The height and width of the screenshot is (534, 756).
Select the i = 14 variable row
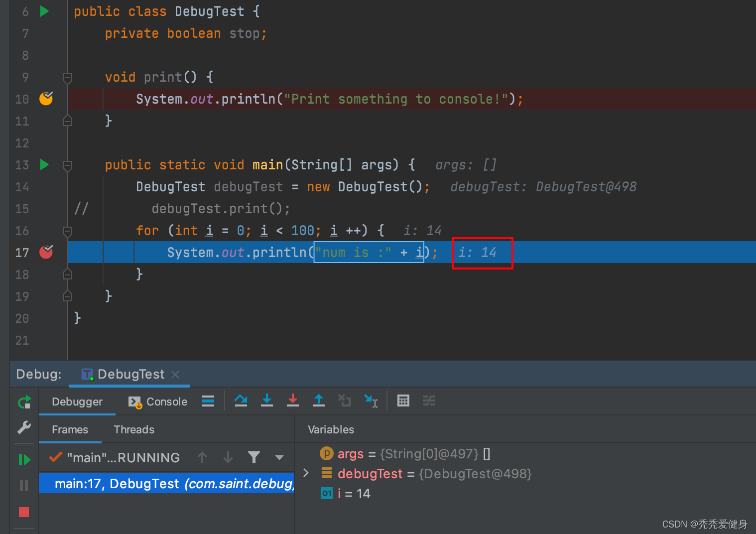(x=345, y=494)
